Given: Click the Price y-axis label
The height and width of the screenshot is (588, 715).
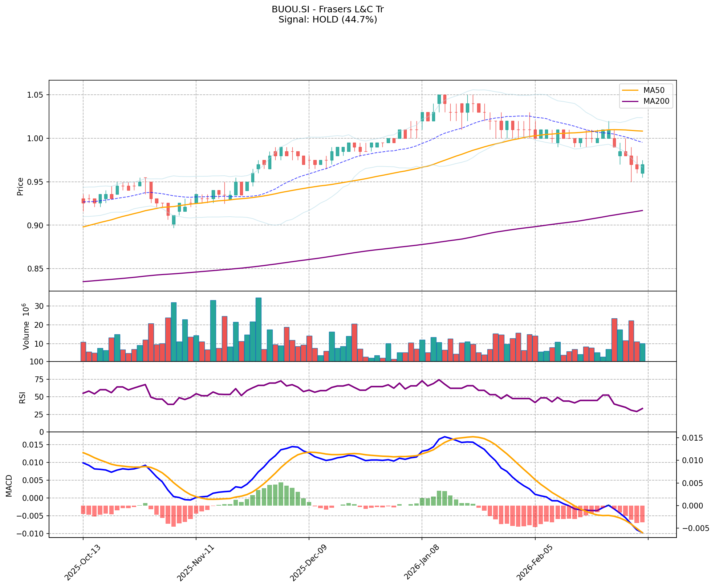Looking at the screenshot, I should coord(20,186).
